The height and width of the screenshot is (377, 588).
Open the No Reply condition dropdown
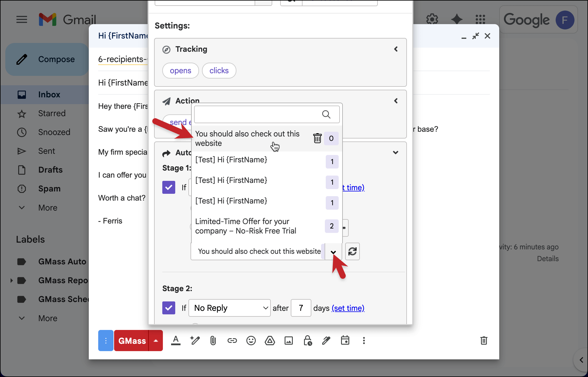pyautogui.click(x=229, y=308)
